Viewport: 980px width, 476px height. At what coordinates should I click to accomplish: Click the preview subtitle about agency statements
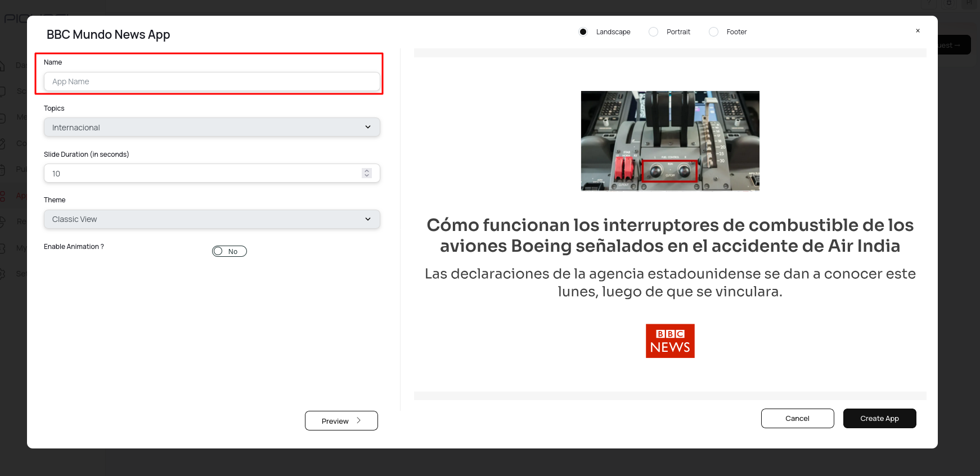(x=669, y=282)
